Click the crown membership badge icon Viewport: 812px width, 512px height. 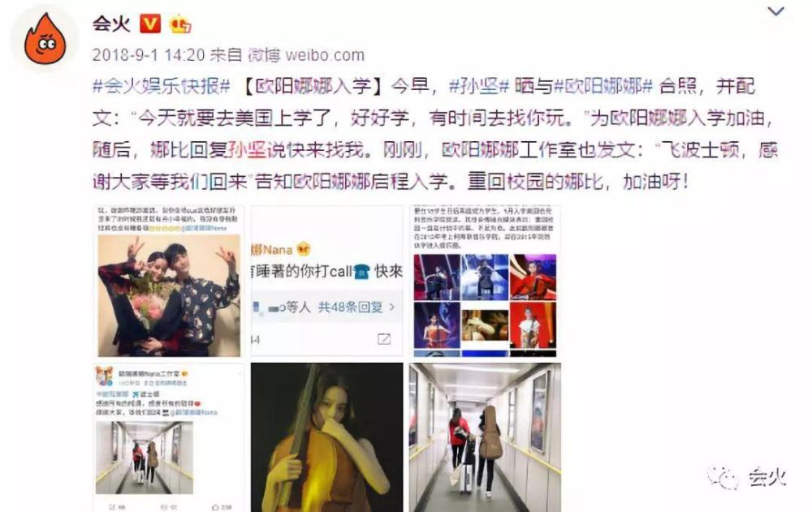tap(179, 24)
